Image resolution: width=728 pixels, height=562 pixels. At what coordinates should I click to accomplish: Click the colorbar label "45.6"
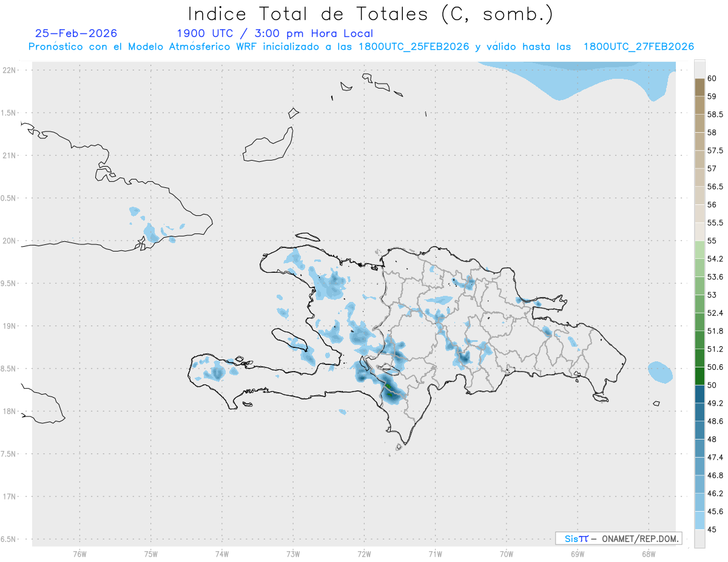pyautogui.click(x=715, y=512)
